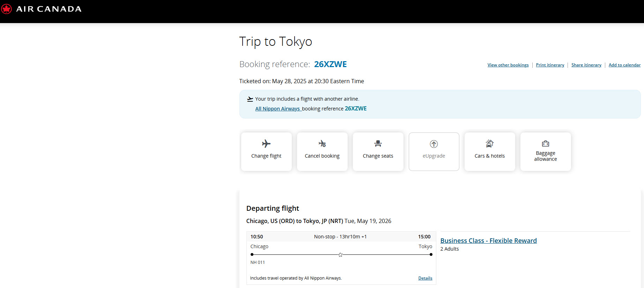Click the eUpgrade arrow icon
The height and width of the screenshot is (288, 644).
point(434,144)
